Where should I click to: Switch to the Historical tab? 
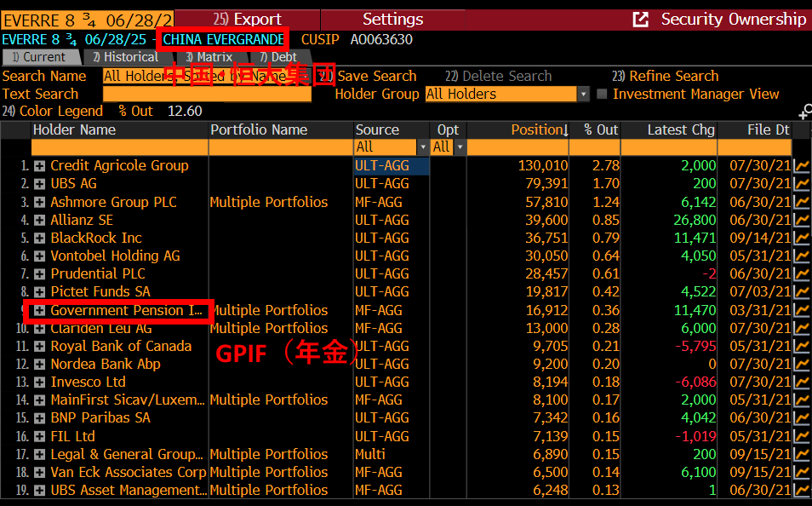tap(125, 57)
